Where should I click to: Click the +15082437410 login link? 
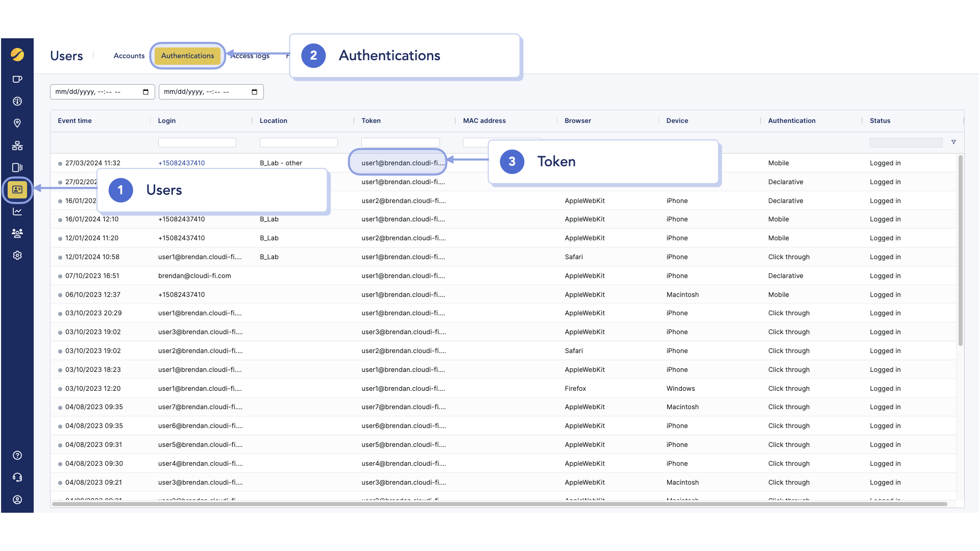point(181,163)
